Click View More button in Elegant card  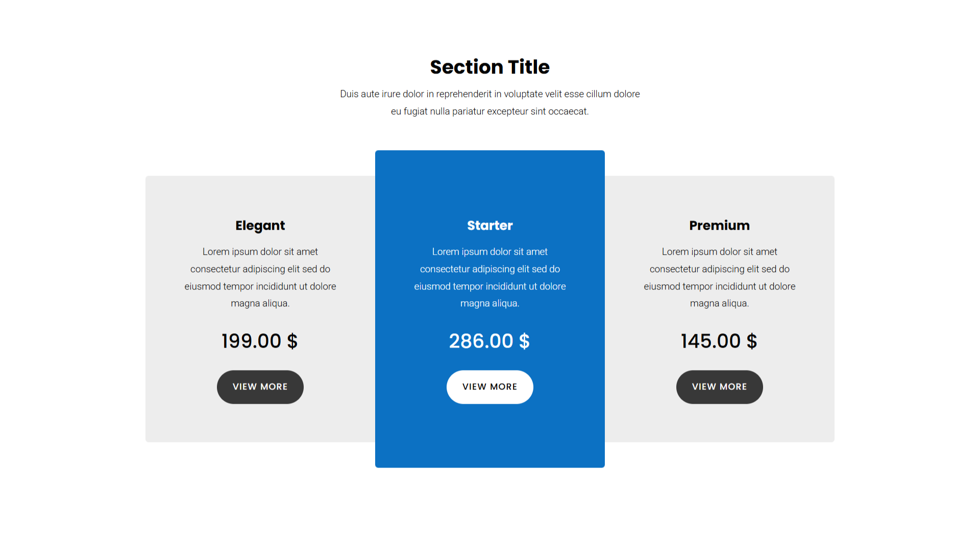[x=260, y=387]
